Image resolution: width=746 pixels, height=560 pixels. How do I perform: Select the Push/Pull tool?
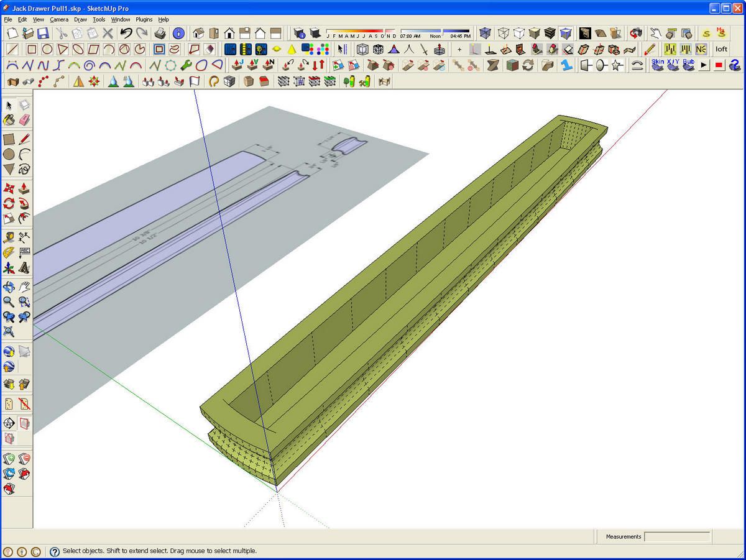[x=24, y=188]
